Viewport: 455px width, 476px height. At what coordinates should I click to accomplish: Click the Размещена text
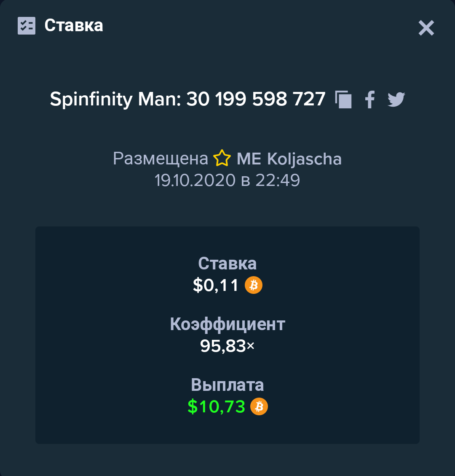(x=161, y=159)
